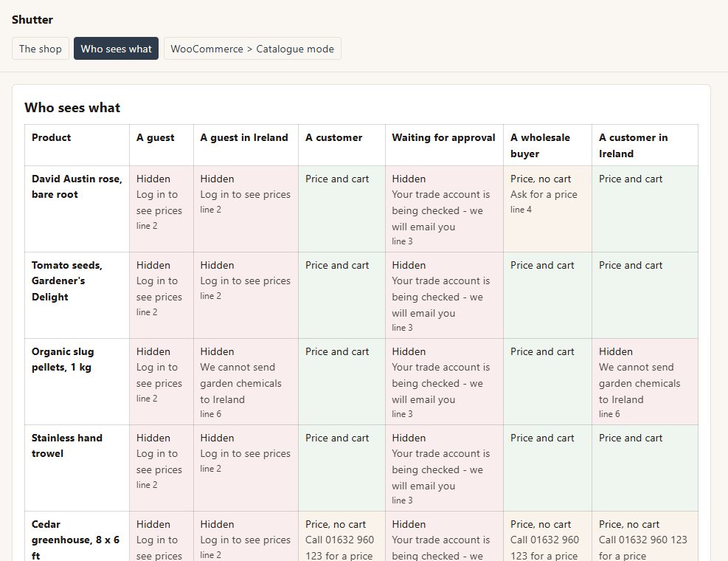Viewport: 728px width, 561px height.
Task: Click Organic slug pellets' "A customer in Ireland" Hidden cell
Action: pos(645,382)
